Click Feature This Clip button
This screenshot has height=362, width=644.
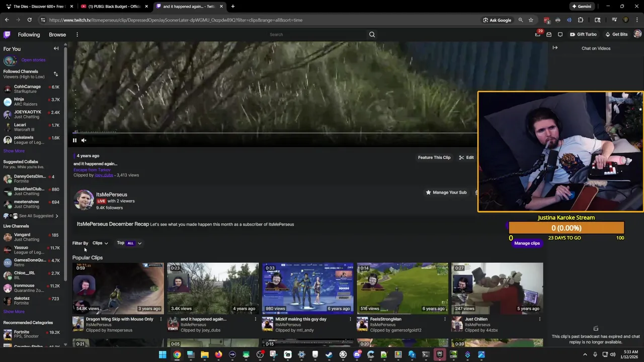click(x=434, y=157)
